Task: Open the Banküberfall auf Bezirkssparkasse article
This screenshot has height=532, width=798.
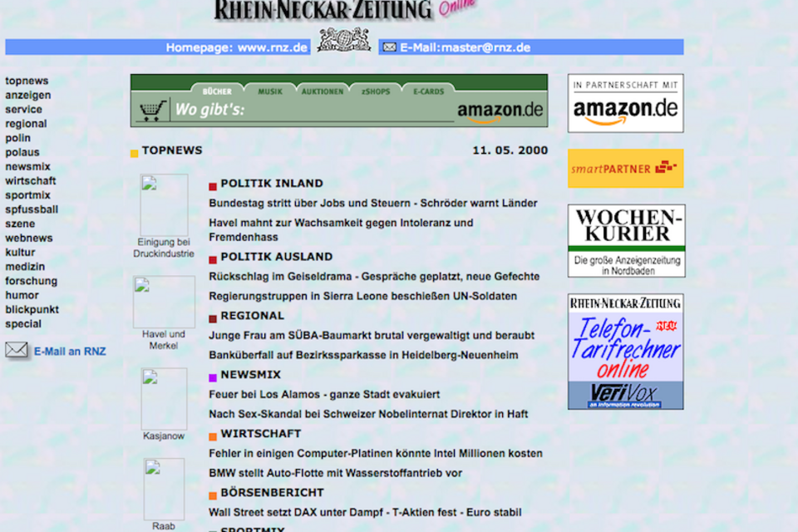Action: click(363, 355)
